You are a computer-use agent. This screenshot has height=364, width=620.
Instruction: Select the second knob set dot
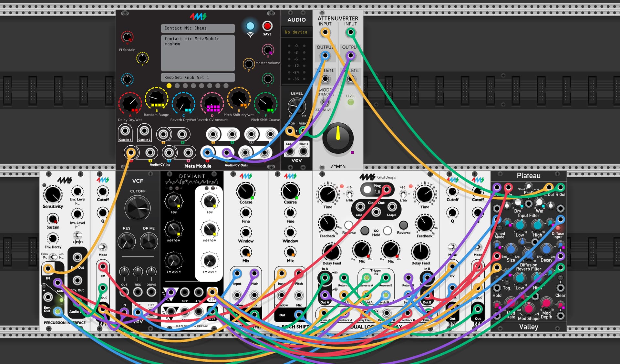coord(177,86)
